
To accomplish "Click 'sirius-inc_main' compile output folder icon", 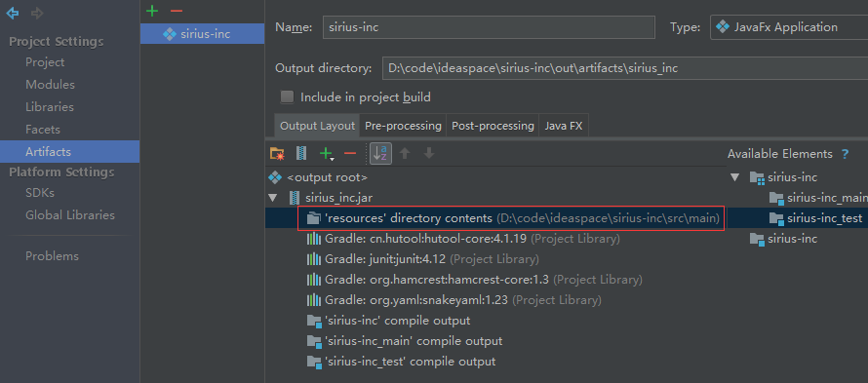I will point(314,341).
